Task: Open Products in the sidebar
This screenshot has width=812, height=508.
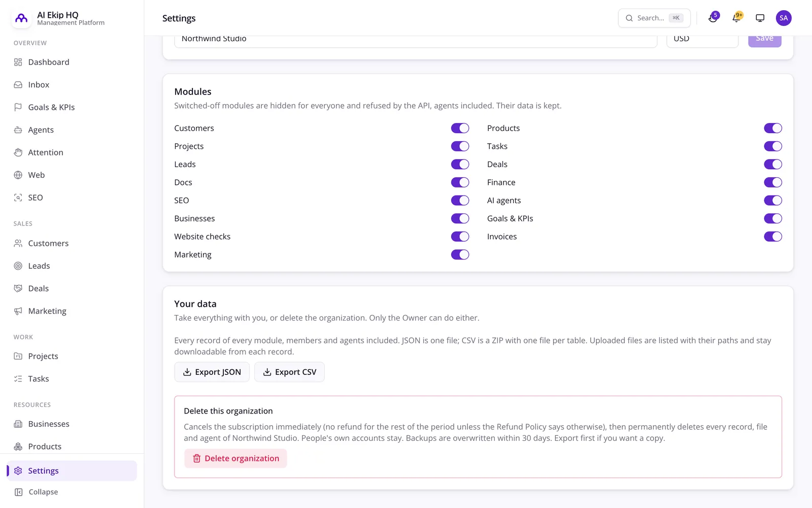Action: point(72,447)
